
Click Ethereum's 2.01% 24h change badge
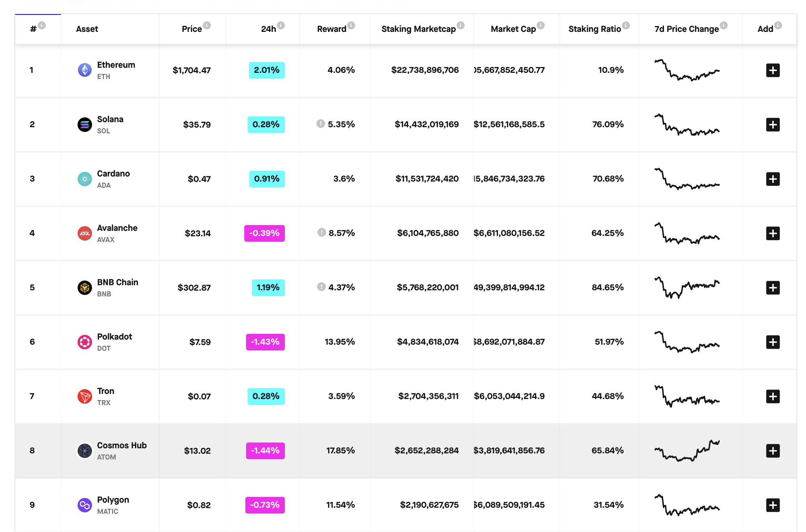tap(267, 70)
